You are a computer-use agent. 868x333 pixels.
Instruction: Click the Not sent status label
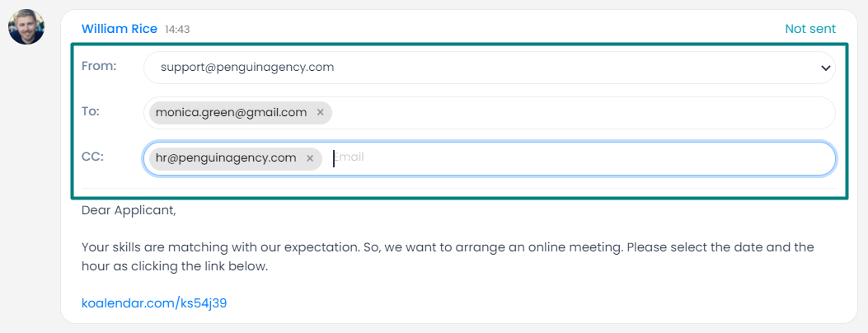coord(809,29)
